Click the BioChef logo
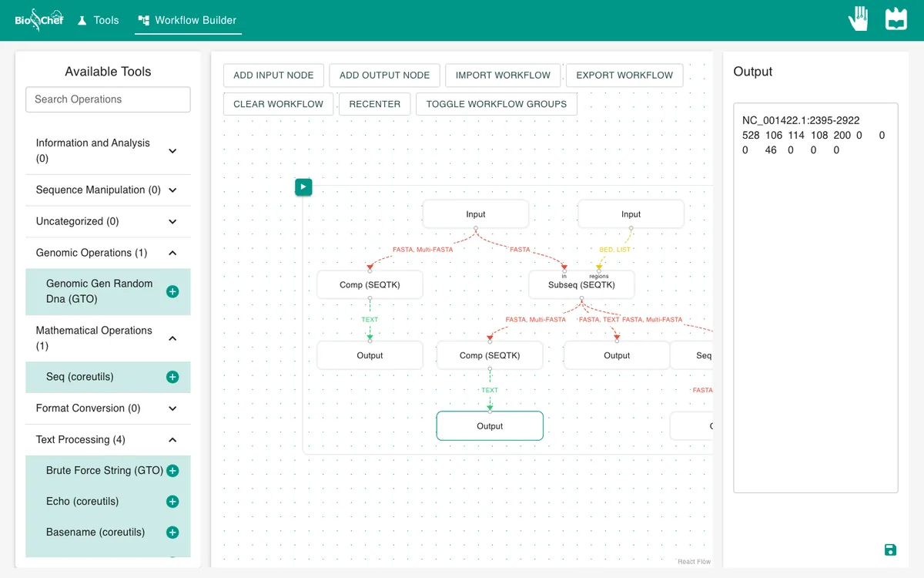The height and width of the screenshot is (578, 924). [x=39, y=20]
